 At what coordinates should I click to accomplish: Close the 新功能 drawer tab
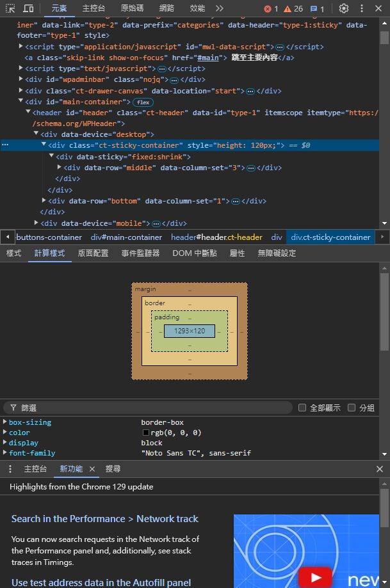92,469
